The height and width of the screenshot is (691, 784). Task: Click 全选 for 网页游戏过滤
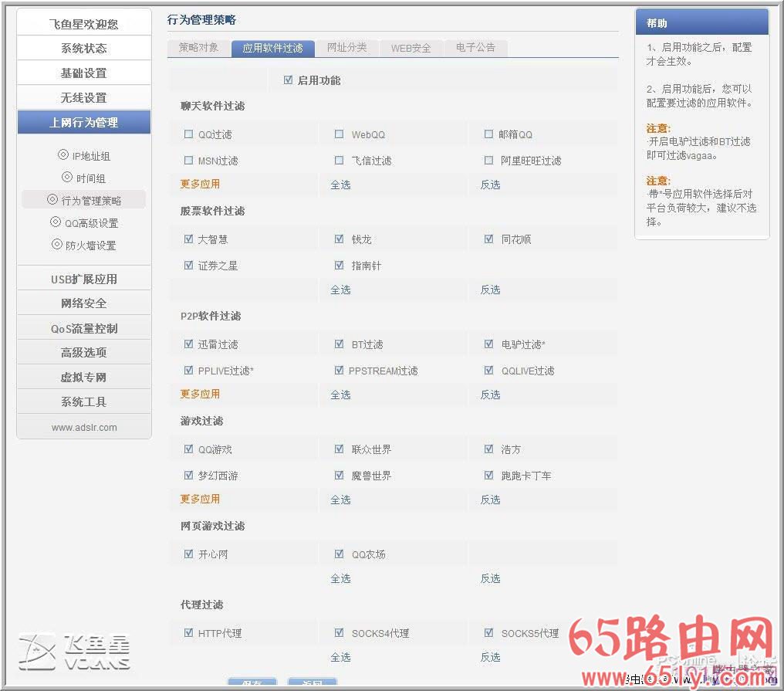point(340,578)
